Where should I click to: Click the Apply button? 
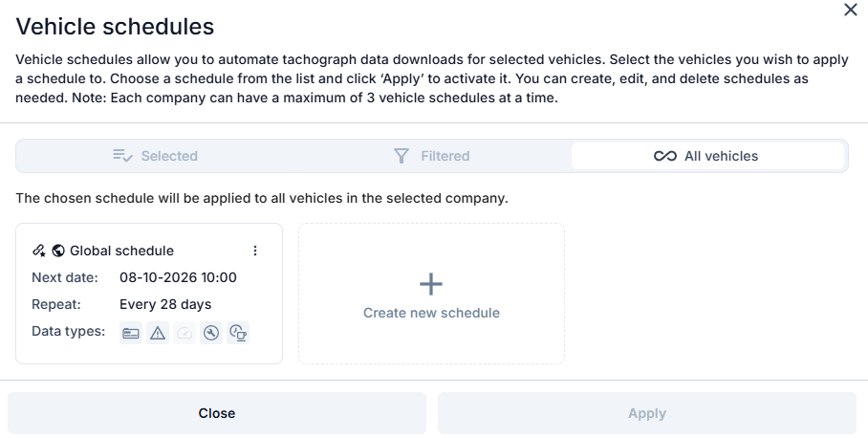click(647, 413)
